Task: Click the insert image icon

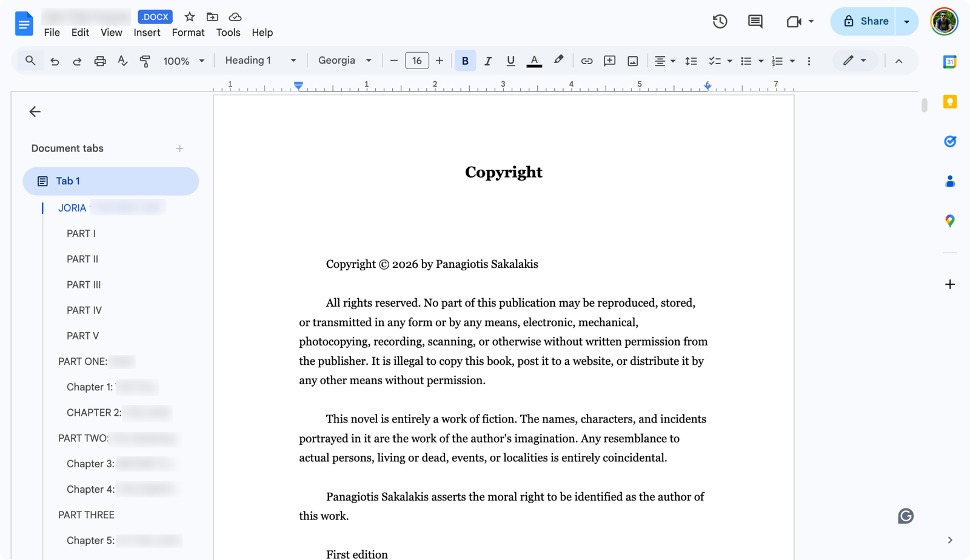Action: [632, 61]
